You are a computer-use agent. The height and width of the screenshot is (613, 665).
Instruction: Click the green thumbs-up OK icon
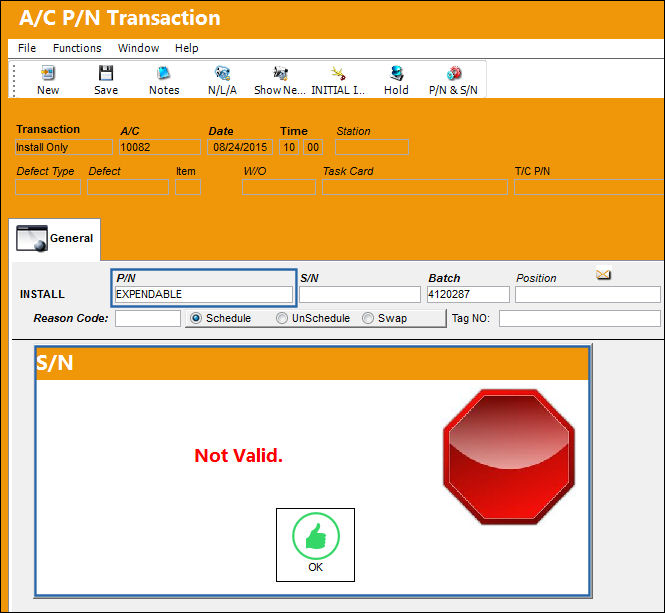point(316,536)
